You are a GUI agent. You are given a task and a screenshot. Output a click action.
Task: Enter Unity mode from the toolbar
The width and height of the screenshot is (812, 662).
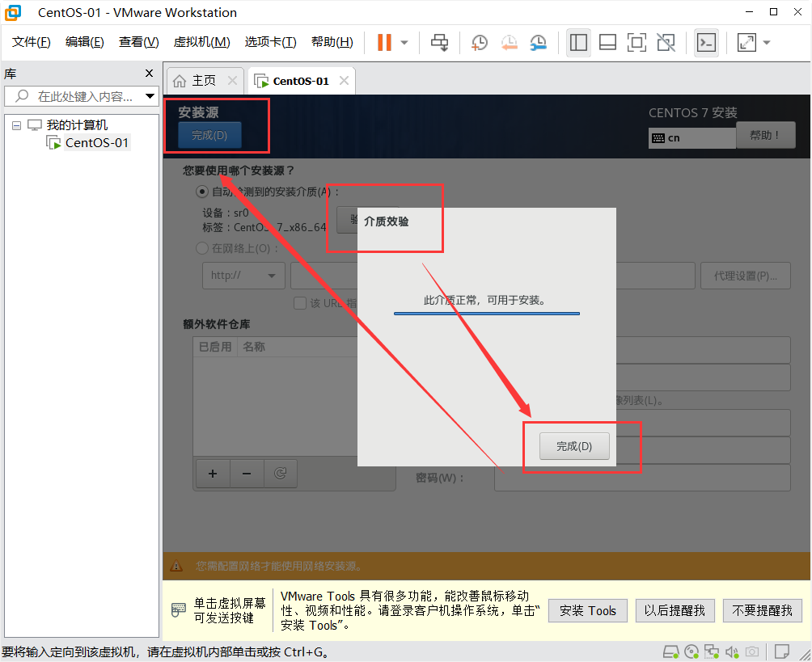[666, 42]
